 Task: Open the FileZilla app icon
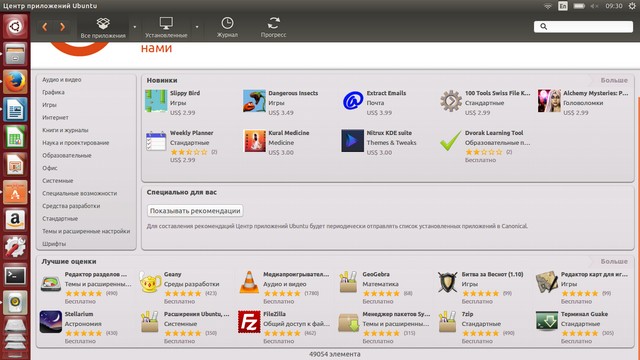249,322
